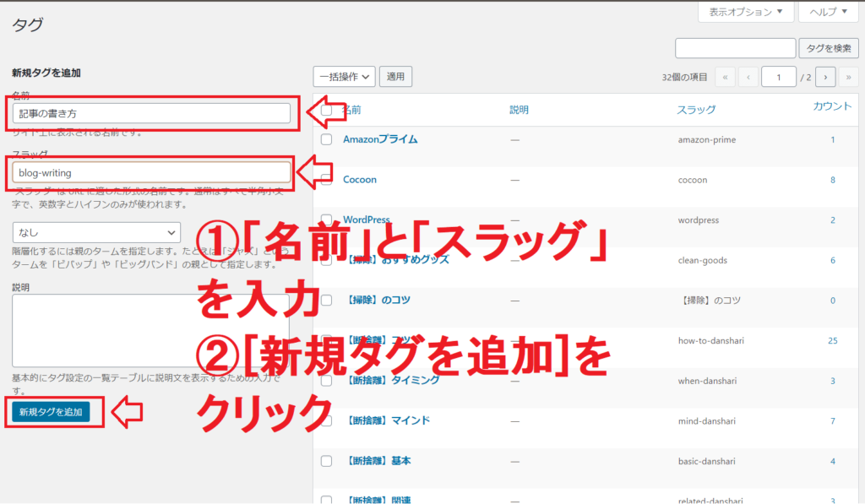Expand the 表示オプション panel
This screenshot has height=504, width=865.
(745, 13)
